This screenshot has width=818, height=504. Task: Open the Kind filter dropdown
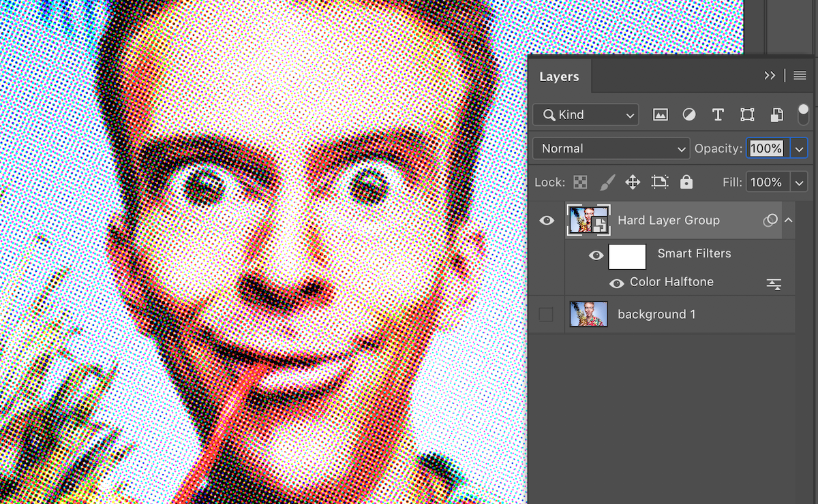[585, 114]
